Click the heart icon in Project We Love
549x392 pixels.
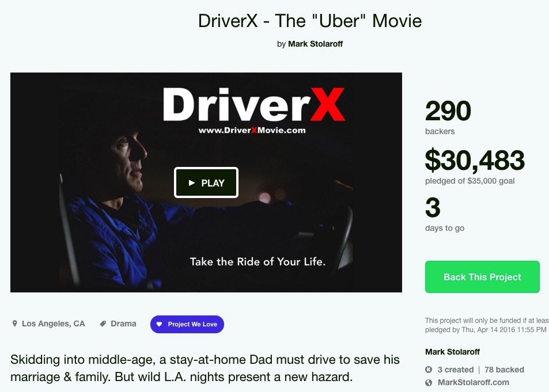pyautogui.click(x=159, y=324)
